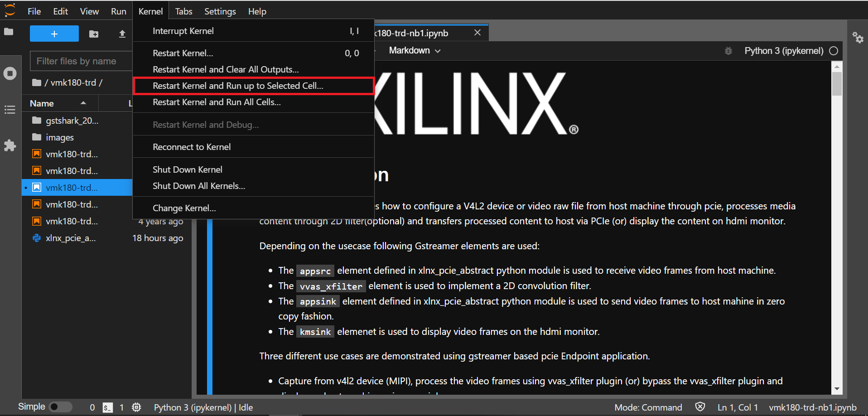Screen dimensions: 868x416
Task: Open the File Browser sidebar icon
Action: click(x=9, y=32)
